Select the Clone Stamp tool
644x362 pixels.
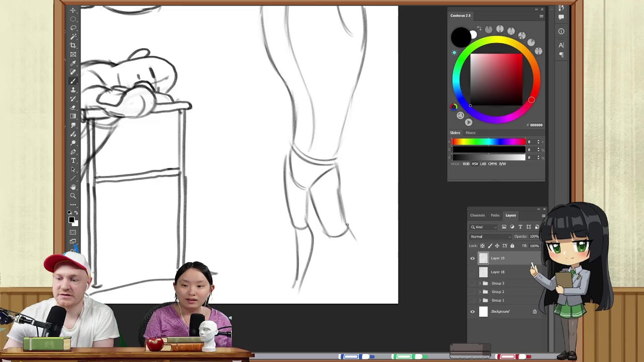coord(73,89)
